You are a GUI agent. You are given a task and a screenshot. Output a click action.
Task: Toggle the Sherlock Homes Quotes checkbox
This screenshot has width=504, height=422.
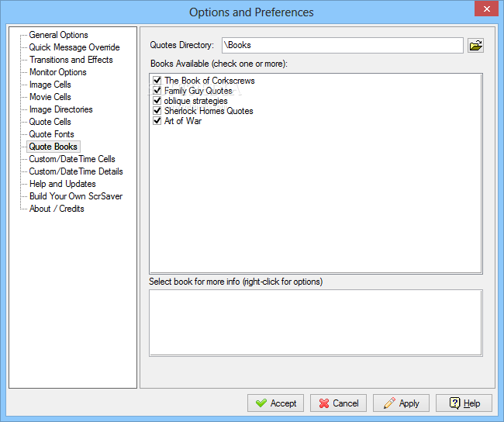click(x=157, y=111)
